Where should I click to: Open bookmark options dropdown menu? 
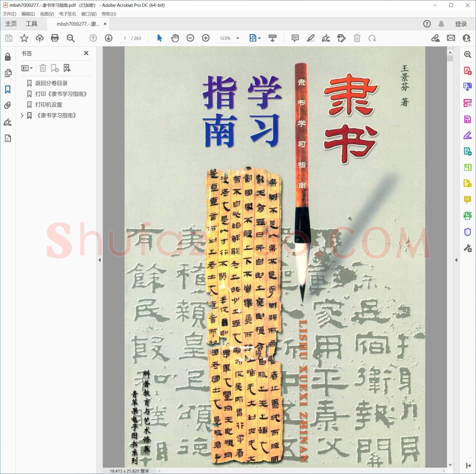coord(27,68)
